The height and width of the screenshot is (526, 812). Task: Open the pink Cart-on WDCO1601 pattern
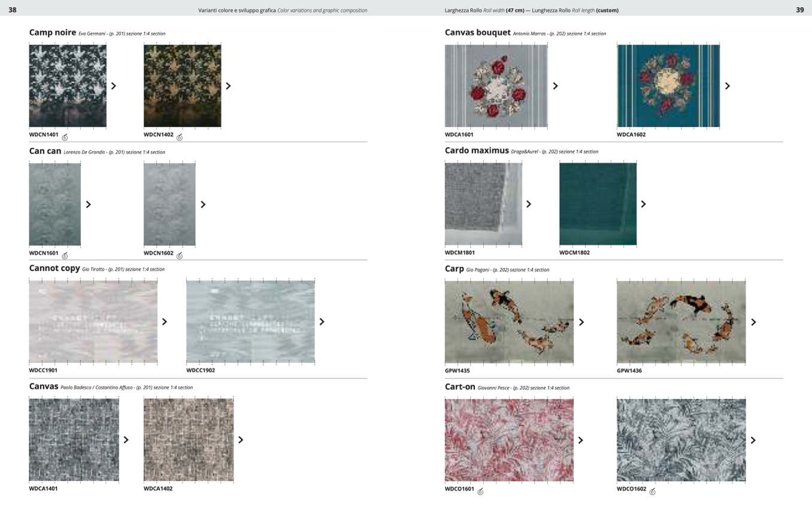pyautogui.click(x=509, y=440)
